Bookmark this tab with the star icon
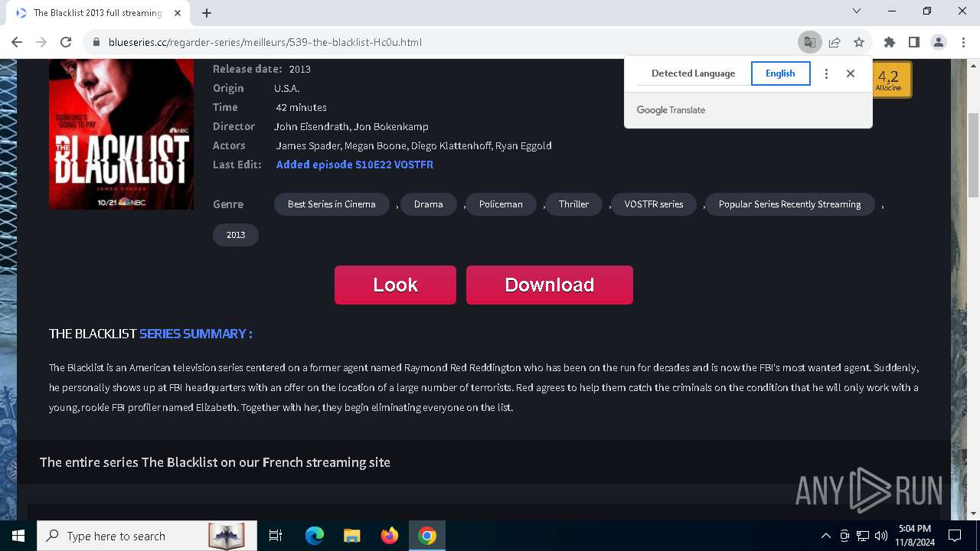The height and width of the screenshot is (551, 980). click(859, 42)
